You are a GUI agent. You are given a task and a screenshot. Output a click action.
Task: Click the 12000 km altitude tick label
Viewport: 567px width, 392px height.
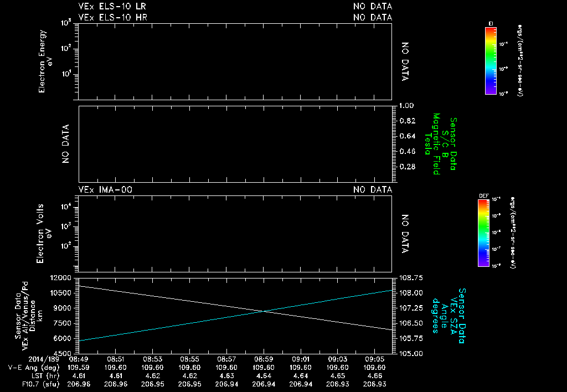pyautogui.click(x=60, y=278)
